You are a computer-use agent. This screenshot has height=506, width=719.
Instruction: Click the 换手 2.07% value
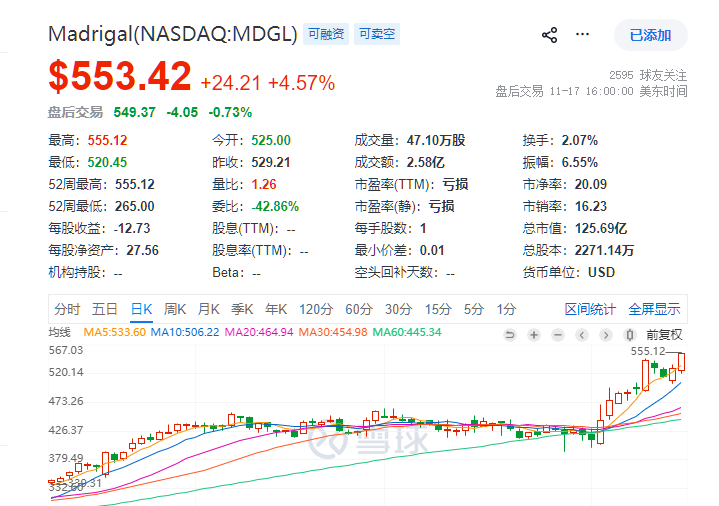(x=580, y=140)
